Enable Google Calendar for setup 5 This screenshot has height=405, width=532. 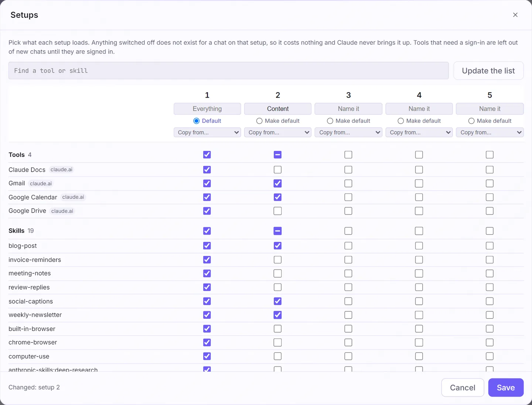tap(490, 197)
